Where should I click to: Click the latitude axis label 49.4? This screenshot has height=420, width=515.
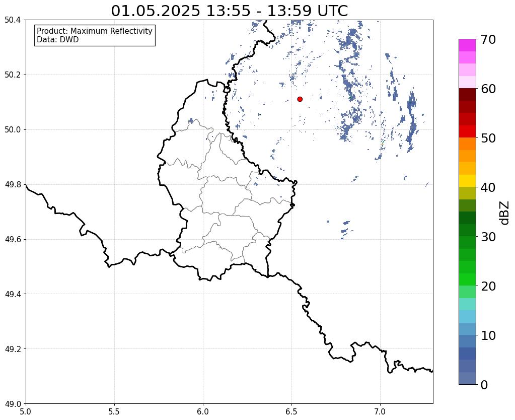tap(13, 294)
